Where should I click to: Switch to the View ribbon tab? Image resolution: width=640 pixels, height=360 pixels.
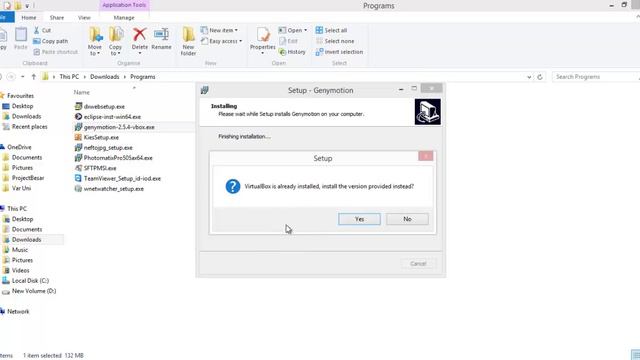(x=84, y=18)
